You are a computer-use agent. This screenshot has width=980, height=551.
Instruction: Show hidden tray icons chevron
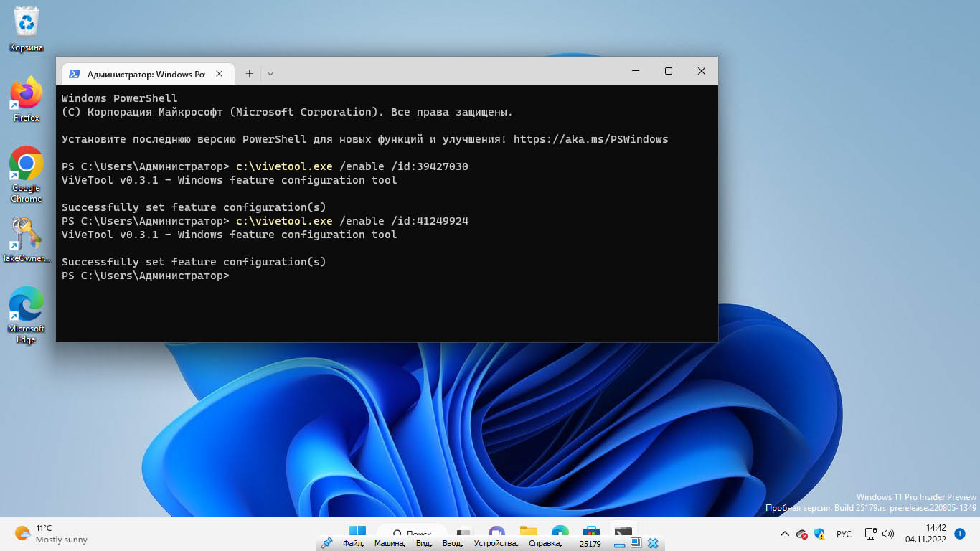pos(785,534)
